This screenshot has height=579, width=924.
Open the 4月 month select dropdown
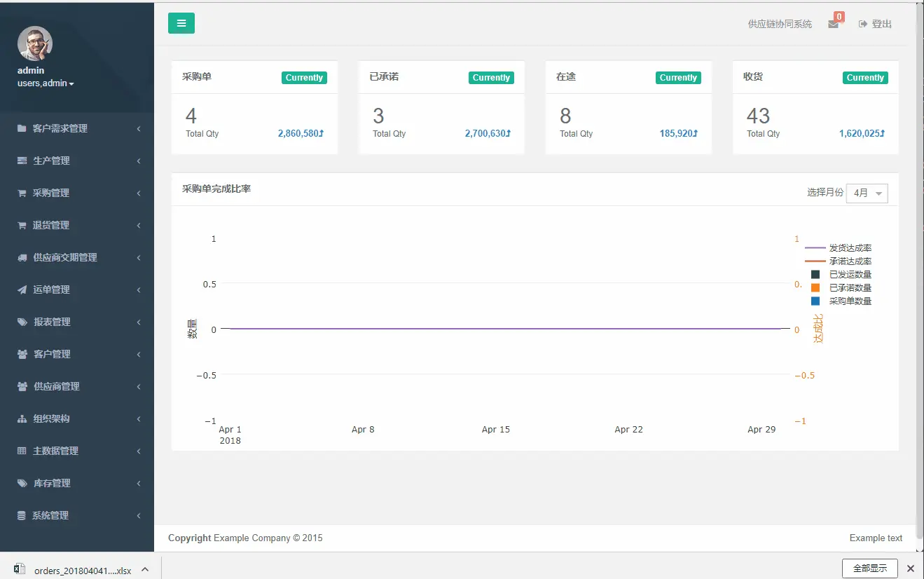pyautogui.click(x=867, y=193)
